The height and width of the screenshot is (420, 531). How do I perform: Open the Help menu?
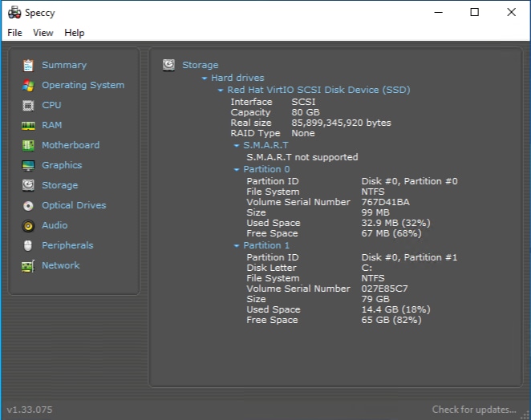tap(74, 33)
